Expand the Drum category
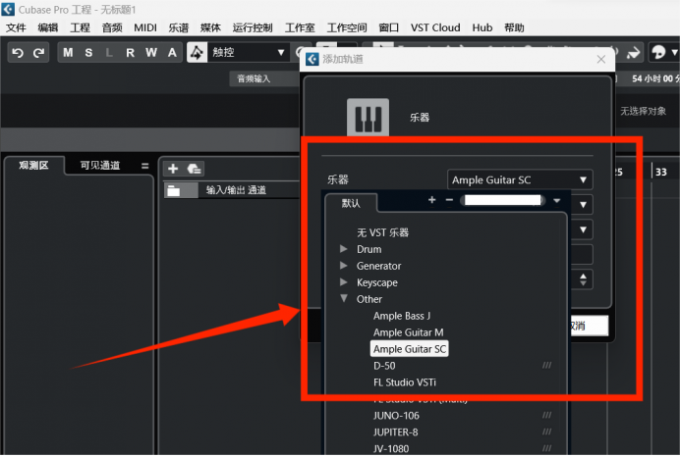Screen dimensions: 680x456 click(x=344, y=249)
